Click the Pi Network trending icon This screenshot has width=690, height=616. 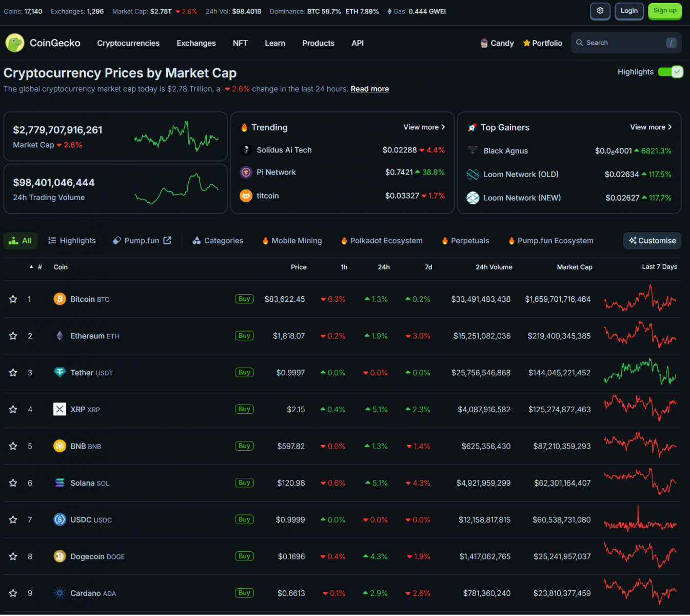pos(246,172)
